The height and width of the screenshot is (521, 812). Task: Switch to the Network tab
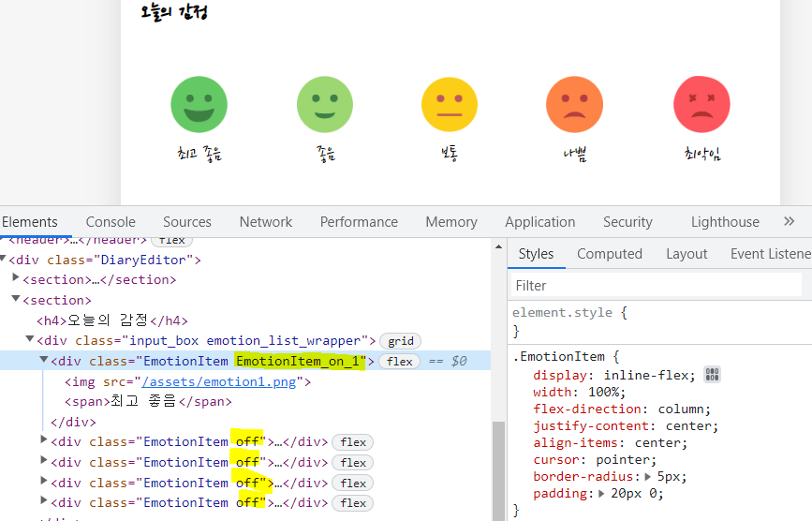(x=266, y=222)
